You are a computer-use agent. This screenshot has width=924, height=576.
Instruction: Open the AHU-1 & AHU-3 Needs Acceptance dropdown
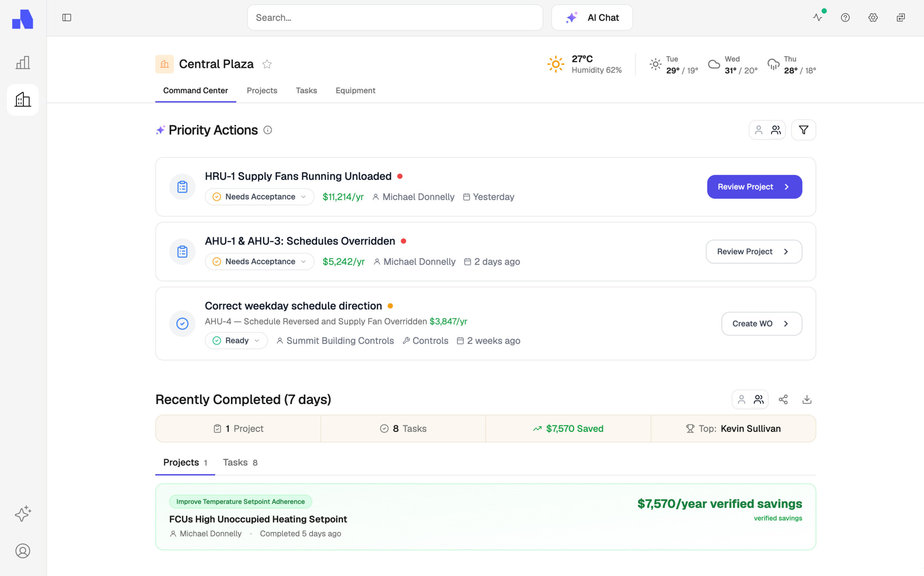(x=260, y=261)
